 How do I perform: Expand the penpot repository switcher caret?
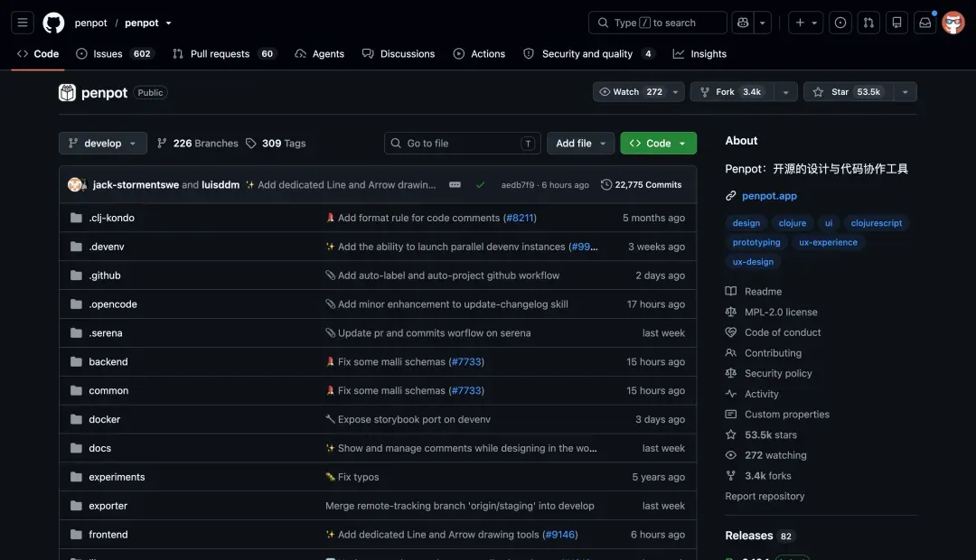[x=168, y=23]
